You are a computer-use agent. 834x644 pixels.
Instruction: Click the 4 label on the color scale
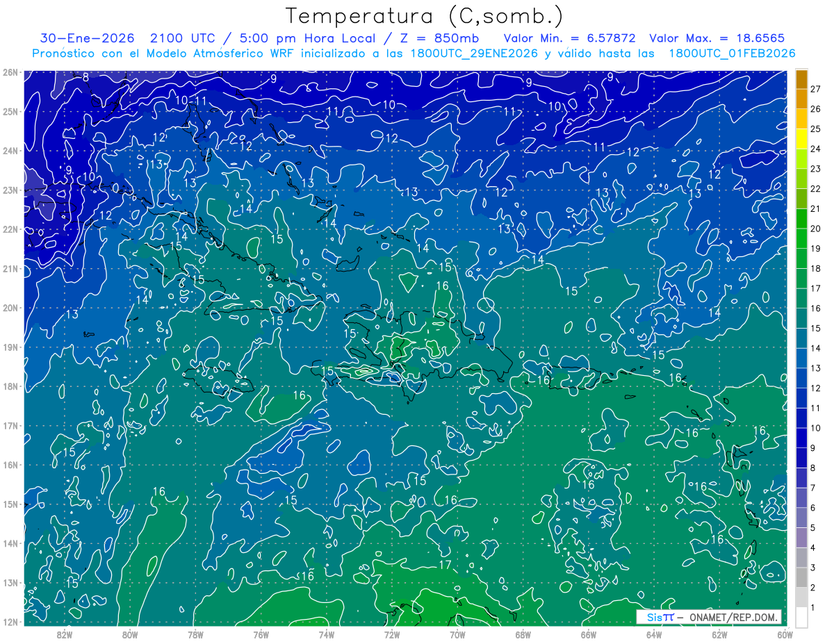tap(812, 548)
